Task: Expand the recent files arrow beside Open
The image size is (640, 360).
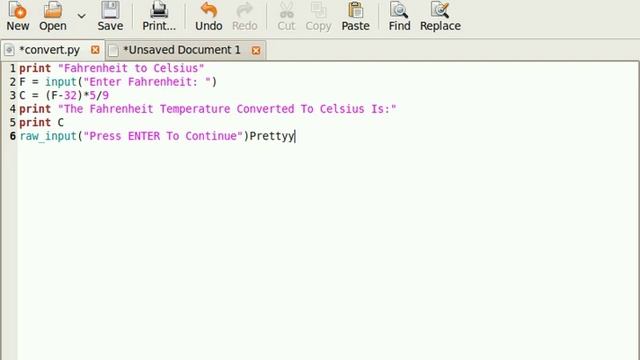Action: [x=82, y=16]
